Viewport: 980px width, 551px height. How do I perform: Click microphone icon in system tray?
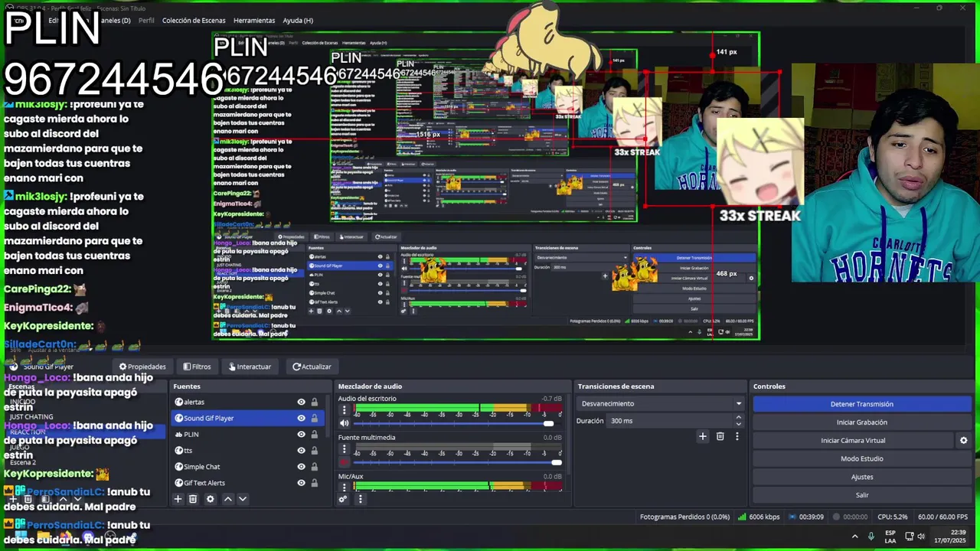(871, 536)
